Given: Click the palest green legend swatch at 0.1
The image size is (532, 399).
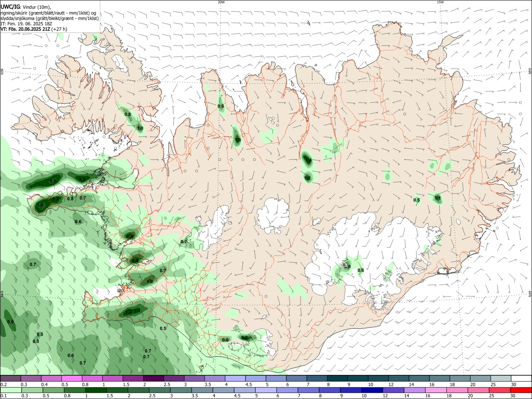Looking at the screenshot, I should pyautogui.click(x=11, y=390).
